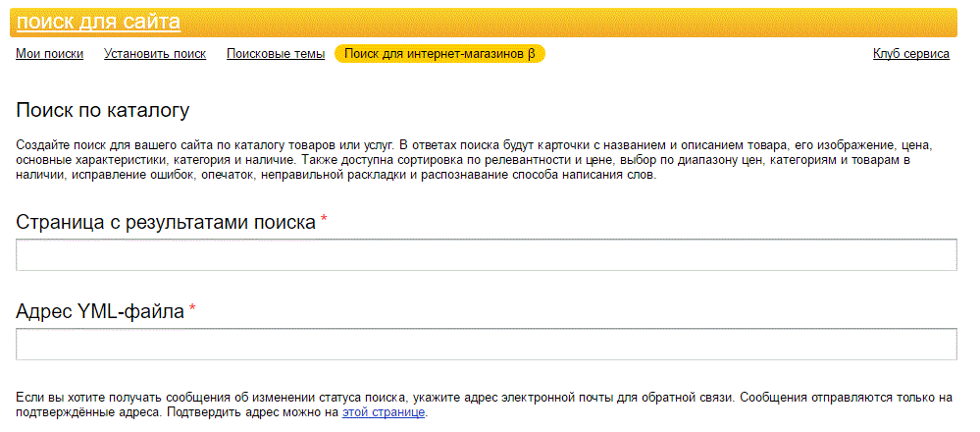Click the "Адрес YML-файла" label text

coord(100,310)
